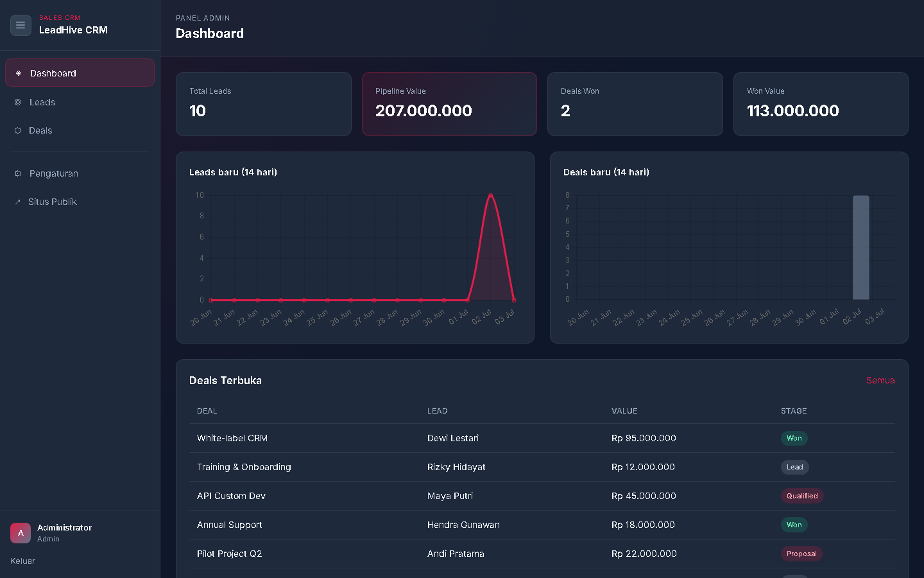This screenshot has width=924, height=578.
Task: Select the Deals Won card
Action: click(x=635, y=104)
